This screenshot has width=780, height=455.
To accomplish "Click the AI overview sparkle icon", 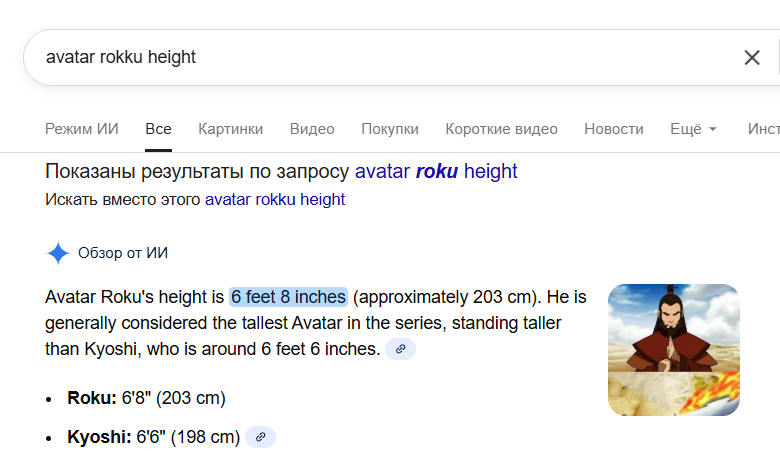I will pos(58,253).
